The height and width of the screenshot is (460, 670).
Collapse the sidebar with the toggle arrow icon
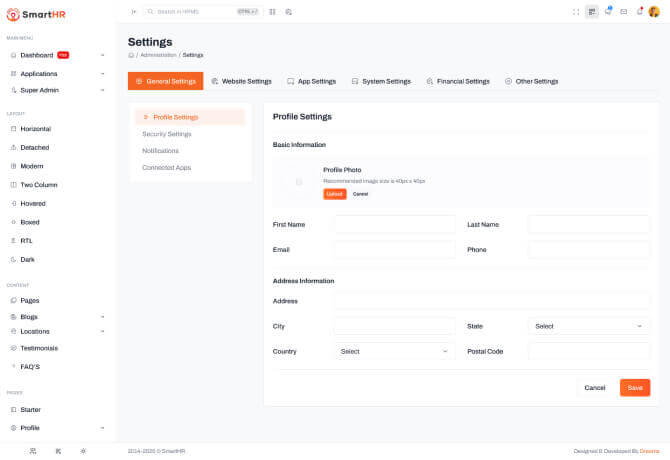coord(134,11)
